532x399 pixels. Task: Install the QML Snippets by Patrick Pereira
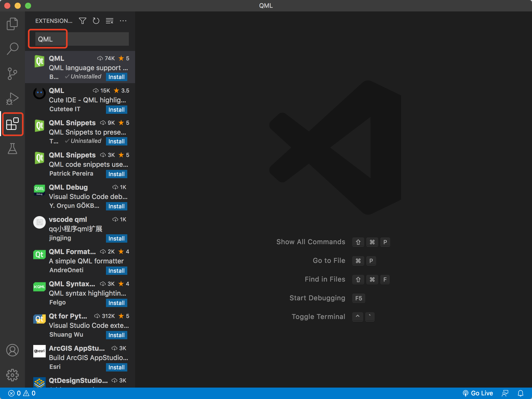click(116, 174)
